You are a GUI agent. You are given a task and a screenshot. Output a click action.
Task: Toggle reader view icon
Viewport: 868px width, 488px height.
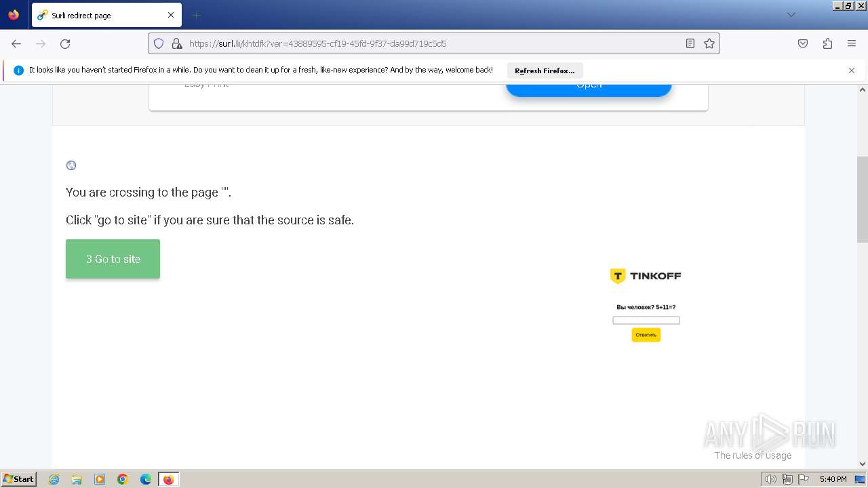click(690, 43)
